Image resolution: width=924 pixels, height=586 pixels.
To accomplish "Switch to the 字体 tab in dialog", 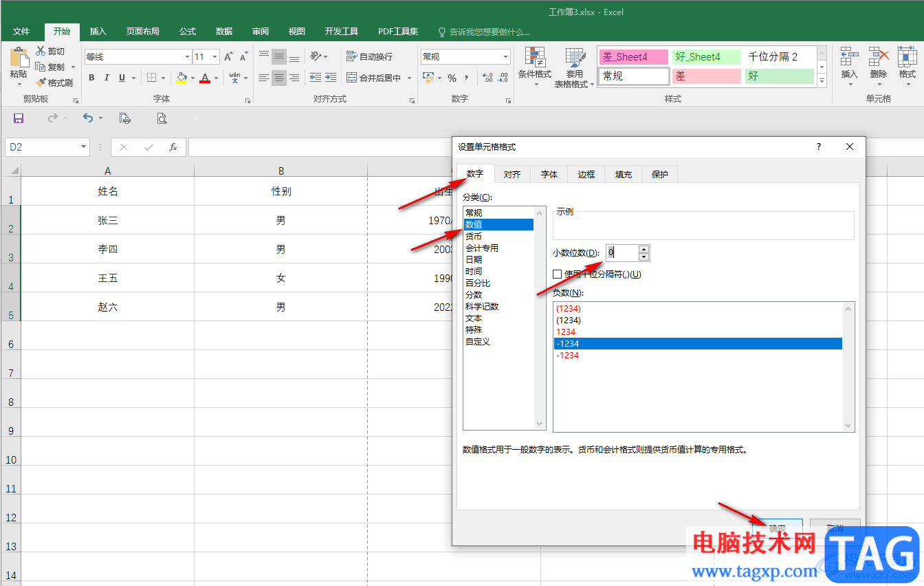I will (549, 175).
